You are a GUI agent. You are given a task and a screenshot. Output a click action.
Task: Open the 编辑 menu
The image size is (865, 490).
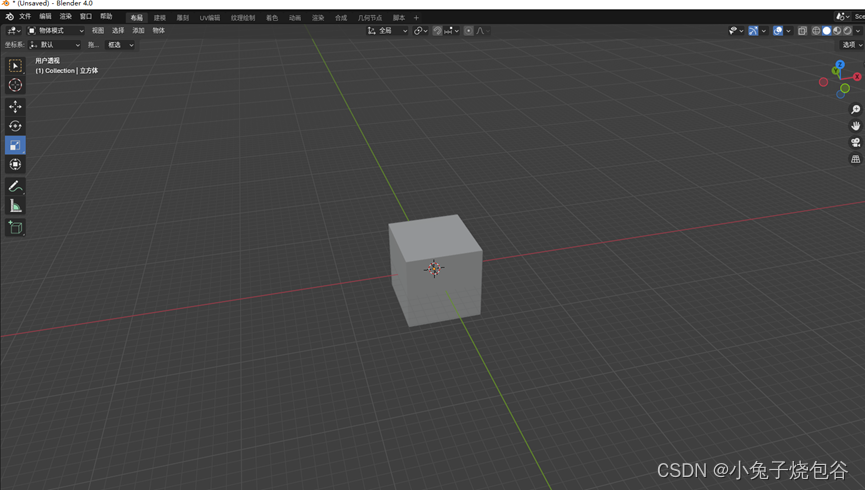[x=45, y=17]
